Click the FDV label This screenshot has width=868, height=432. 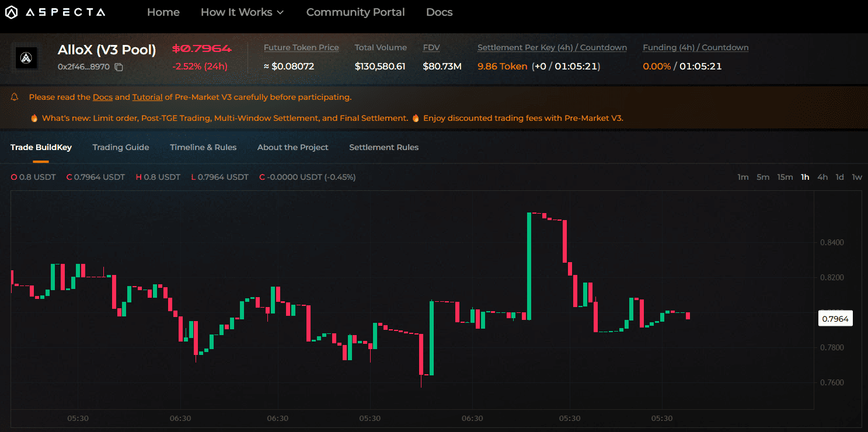click(x=431, y=48)
